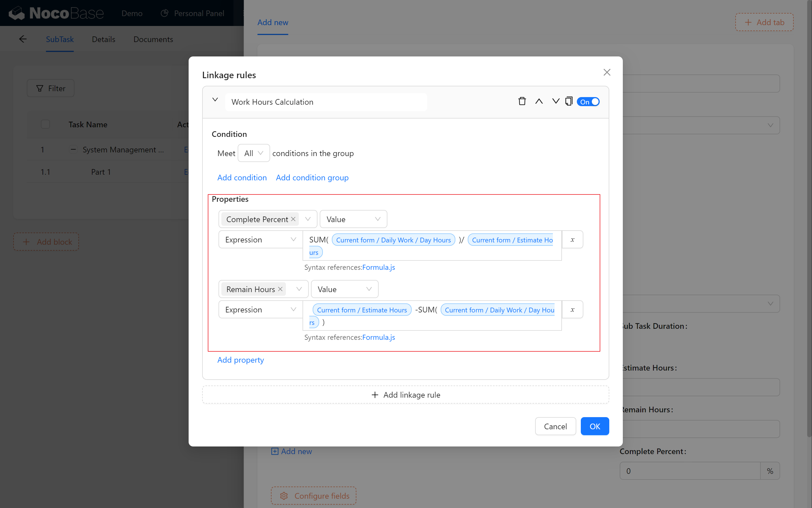Open the Remain Hours field dropdown
812x508 pixels.
point(299,289)
